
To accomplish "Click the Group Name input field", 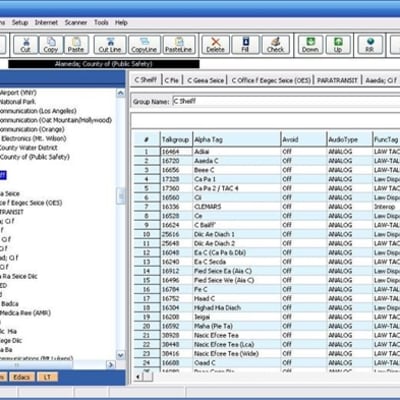I will [x=286, y=101].
